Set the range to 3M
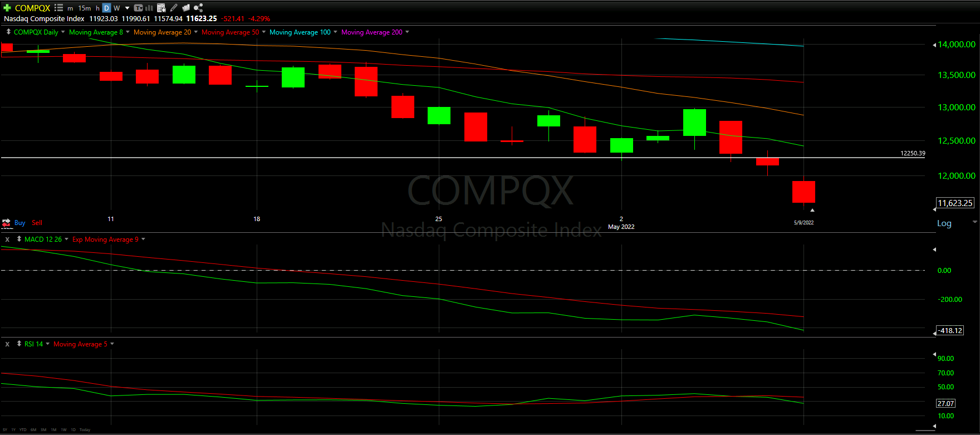The width and height of the screenshot is (980, 435). (43, 429)
